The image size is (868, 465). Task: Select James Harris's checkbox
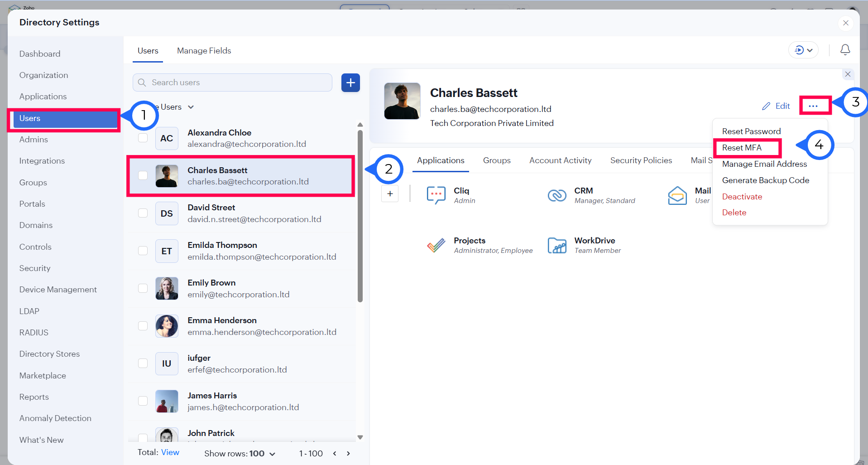143,401
